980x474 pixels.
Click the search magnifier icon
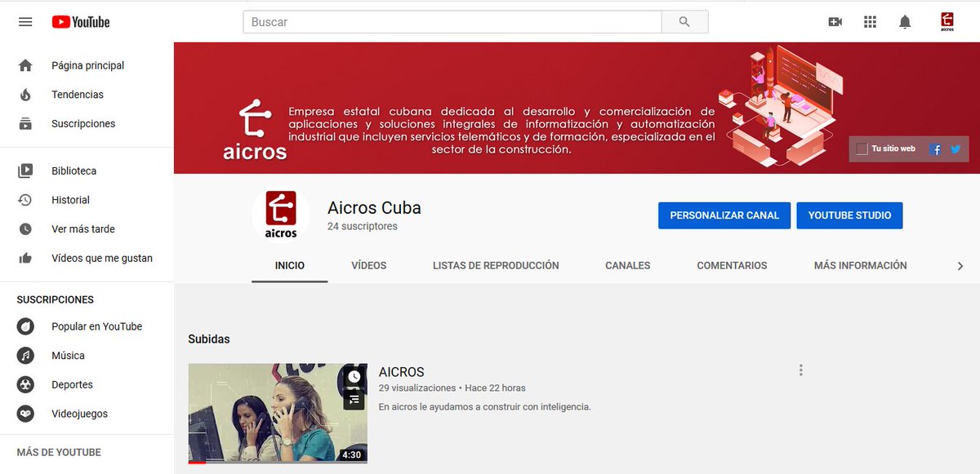click(x=684, y=22)
